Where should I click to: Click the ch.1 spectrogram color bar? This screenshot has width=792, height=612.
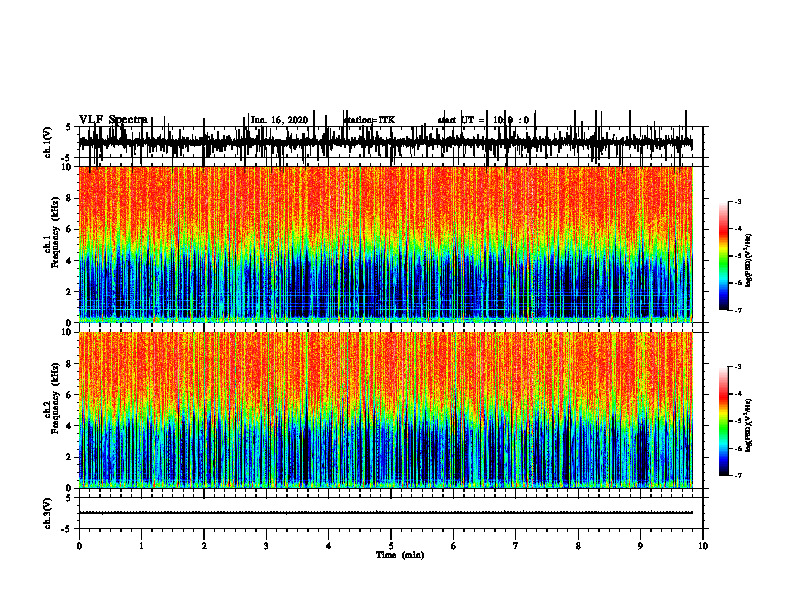click(724, 256)
